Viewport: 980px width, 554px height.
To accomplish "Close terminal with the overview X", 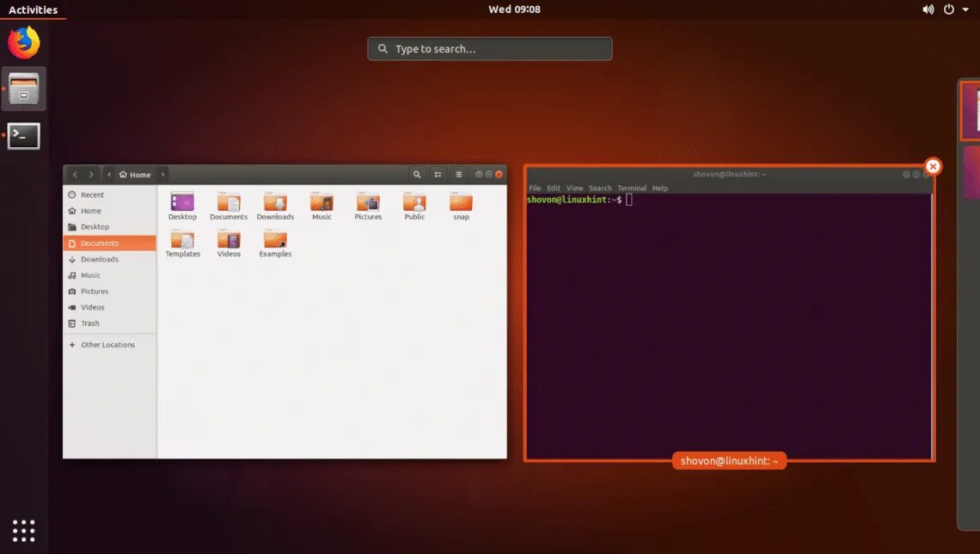I will (x=933, y=166).
